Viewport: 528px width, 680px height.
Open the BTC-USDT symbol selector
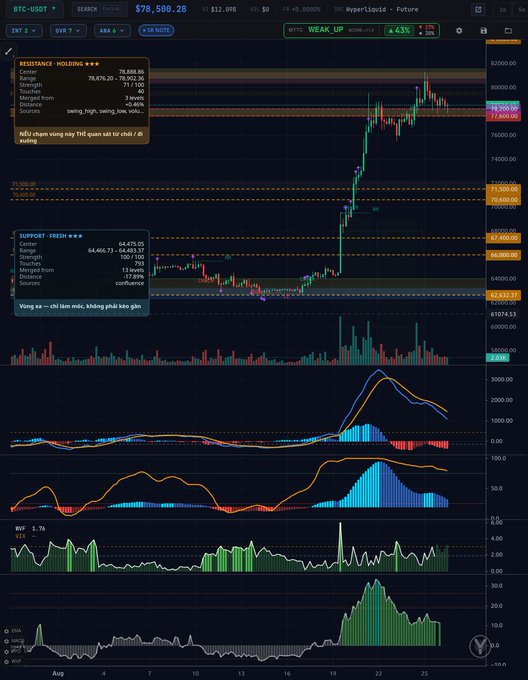tap(35, 9)
